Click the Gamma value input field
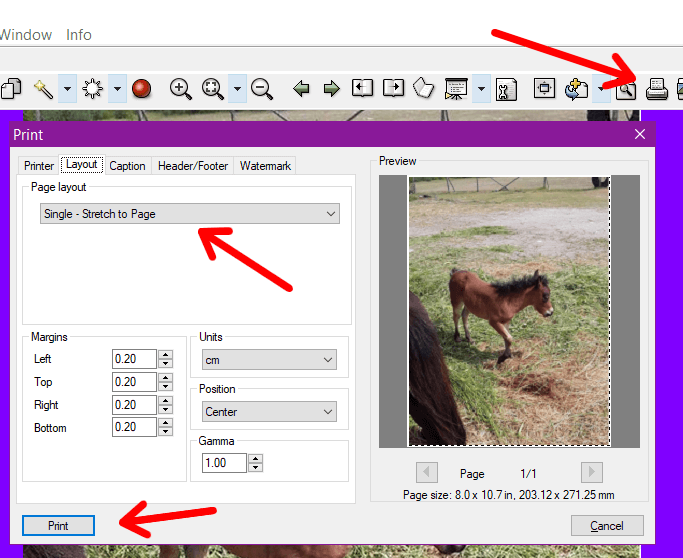The height and width of the screenshot is (558, 683). (224, 463)
